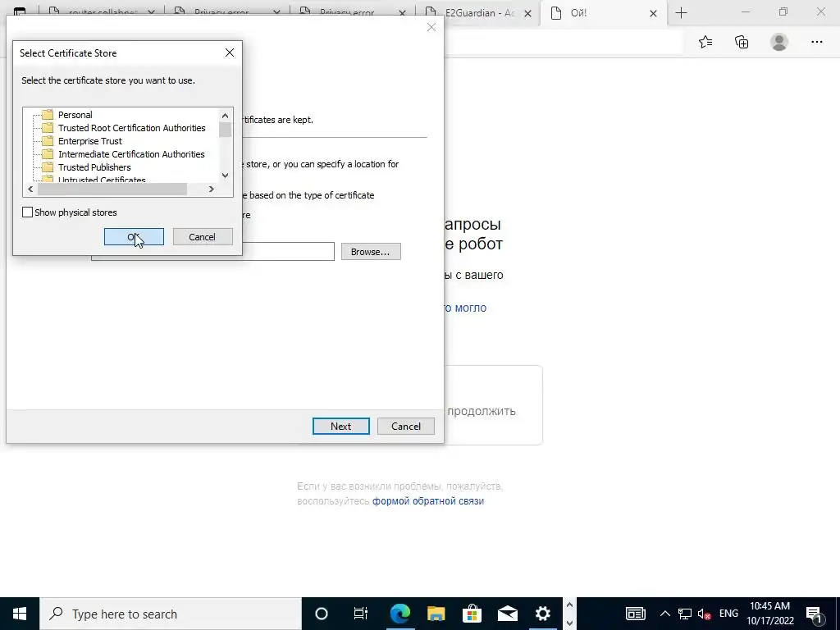Enable Show physical stores checkbox
The image size is (840, 630).
pos(27,212)
